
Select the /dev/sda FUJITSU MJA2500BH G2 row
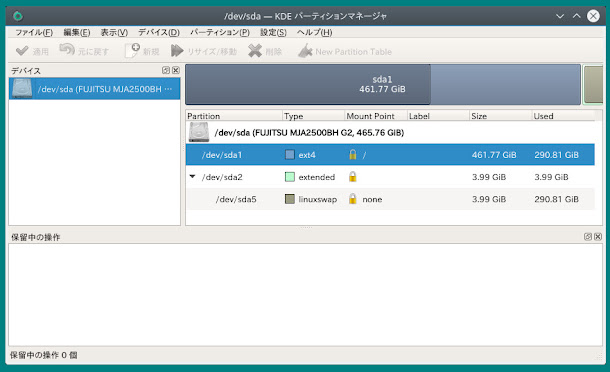click(x=390, y=133)
